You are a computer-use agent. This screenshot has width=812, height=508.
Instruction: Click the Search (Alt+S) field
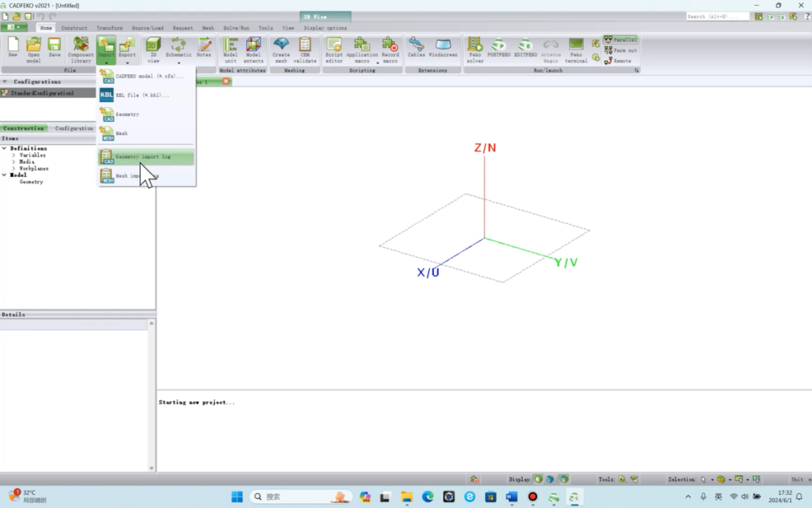(717, 17)
